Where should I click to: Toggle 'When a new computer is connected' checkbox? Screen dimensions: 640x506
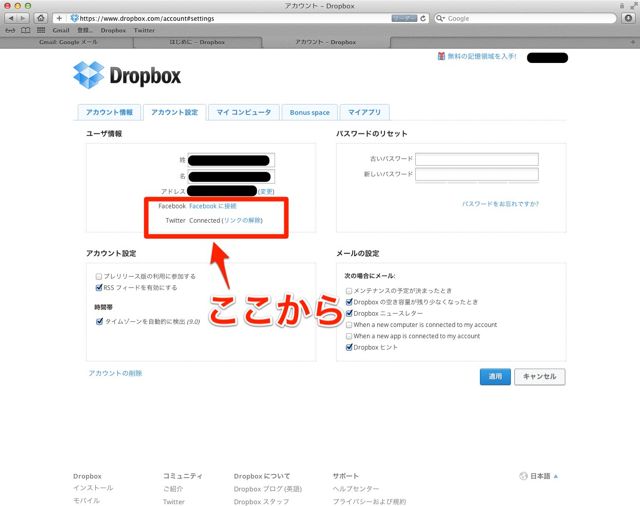coord(349,325)
